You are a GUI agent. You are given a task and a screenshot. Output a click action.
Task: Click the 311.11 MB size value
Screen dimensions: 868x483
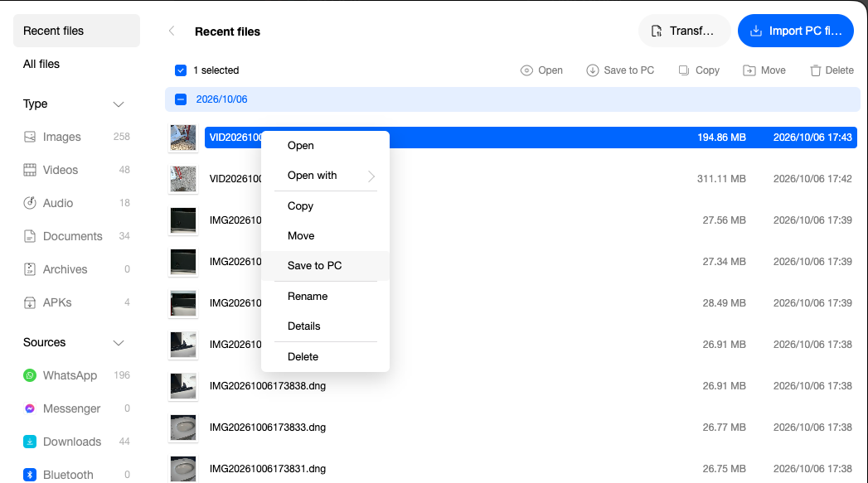(x=721, y=179)
